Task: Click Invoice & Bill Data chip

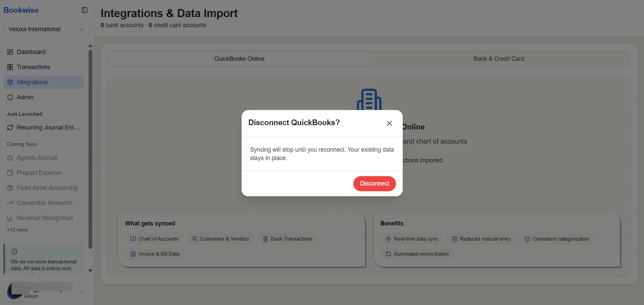Action: pyautogui.click(x=155, y=254)
